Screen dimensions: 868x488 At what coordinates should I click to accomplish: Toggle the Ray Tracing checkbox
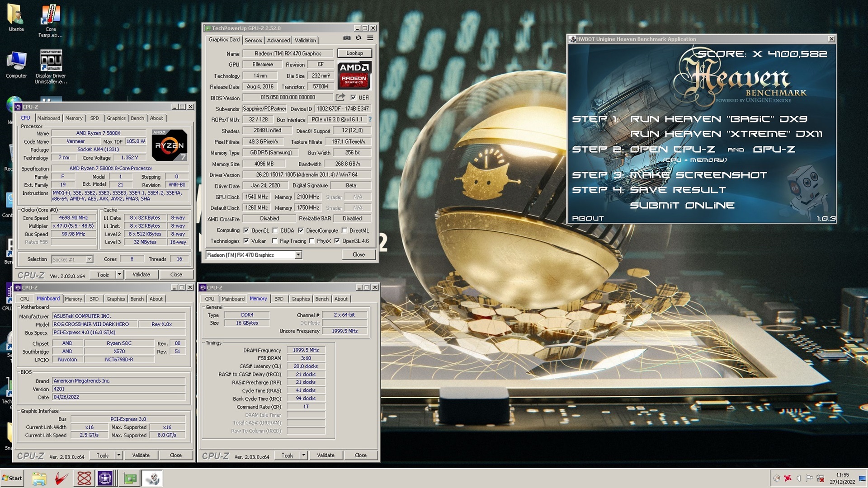click(274, 241)
